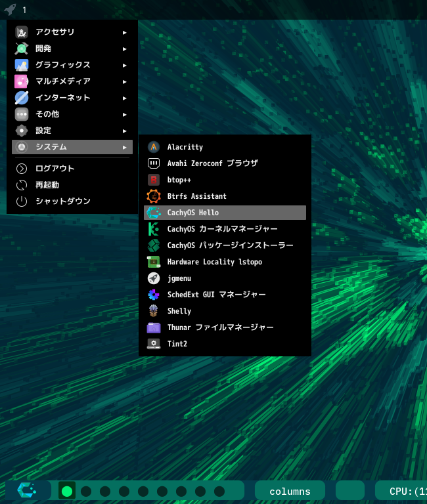Click workspace number 1 in top panel
Viewport: 427px width, 504px height.
24,10
